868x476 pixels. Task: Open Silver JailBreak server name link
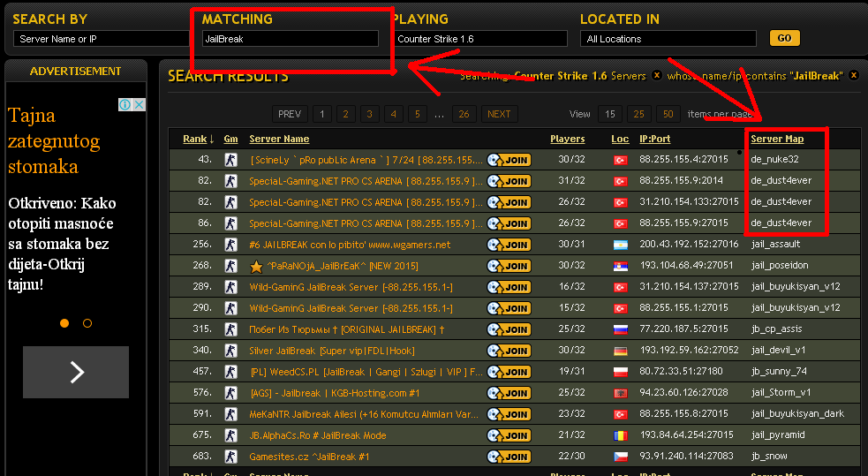320,351
